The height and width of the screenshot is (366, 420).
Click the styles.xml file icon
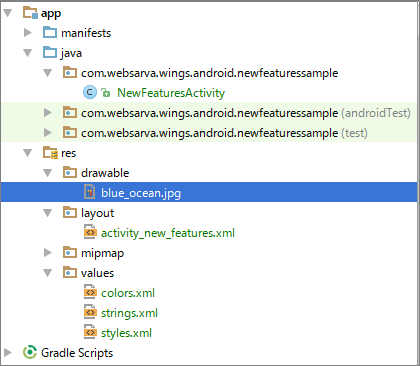click(90, 332)
